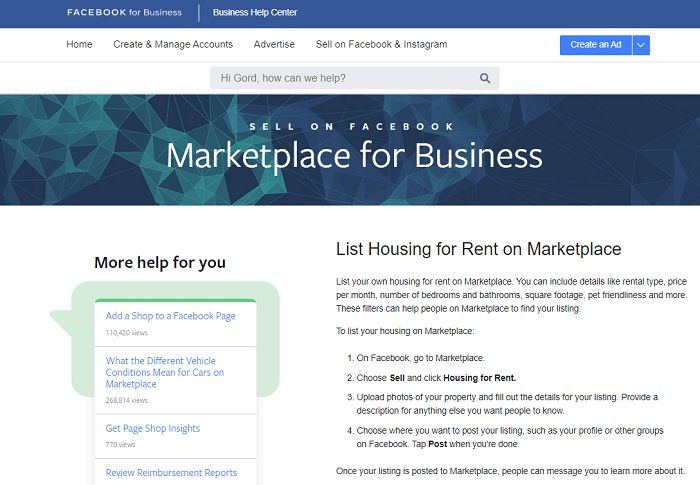
Task: Click the 'To list your housing on Marketplace:' line
Action: tap(405, 331)
